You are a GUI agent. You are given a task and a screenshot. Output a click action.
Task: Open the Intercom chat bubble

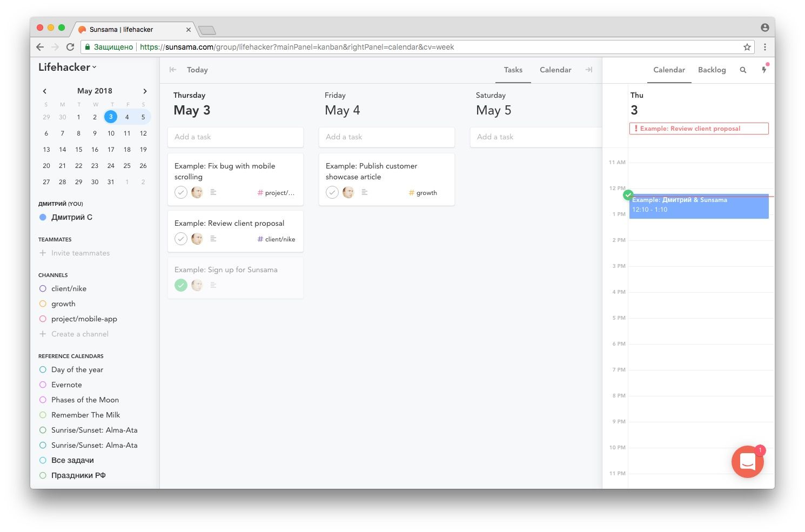(x=747, y=462)
